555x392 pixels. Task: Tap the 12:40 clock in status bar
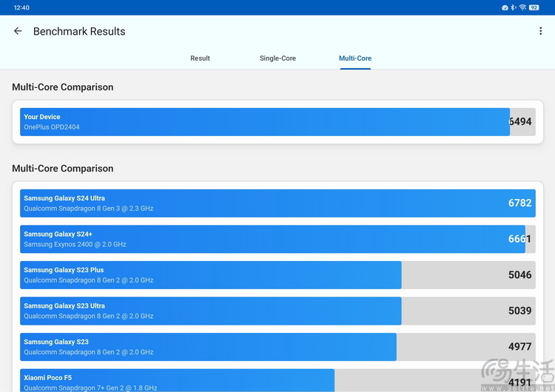21,7
